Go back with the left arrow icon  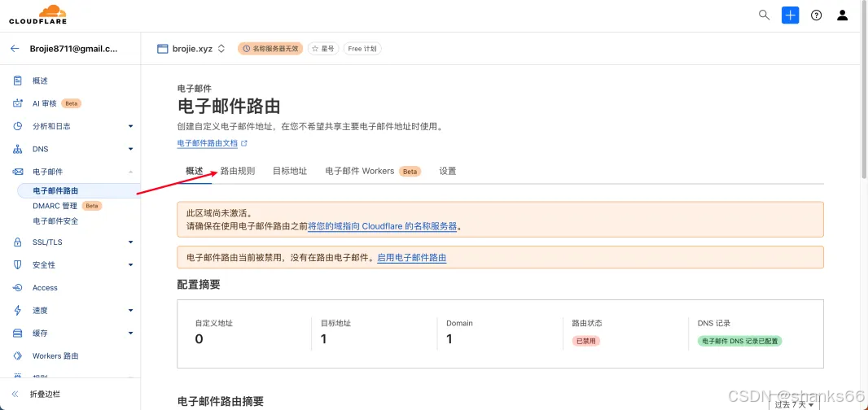click(x=15, y=48)
